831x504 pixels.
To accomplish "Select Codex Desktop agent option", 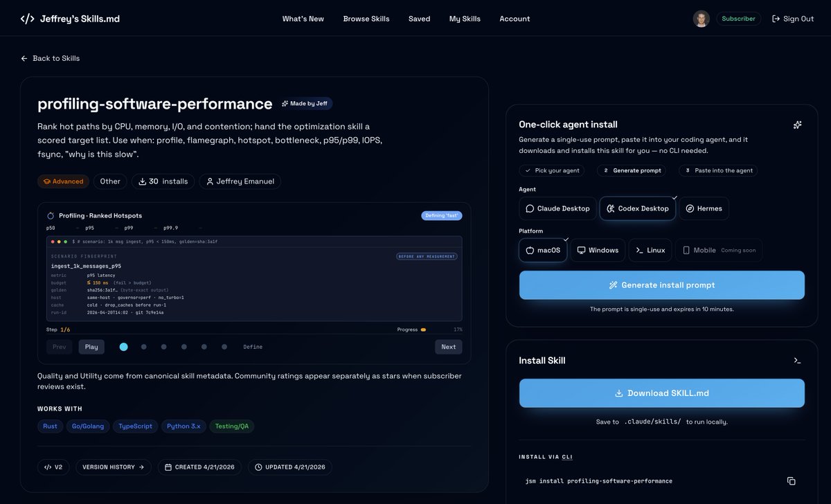I will [638, 208].
